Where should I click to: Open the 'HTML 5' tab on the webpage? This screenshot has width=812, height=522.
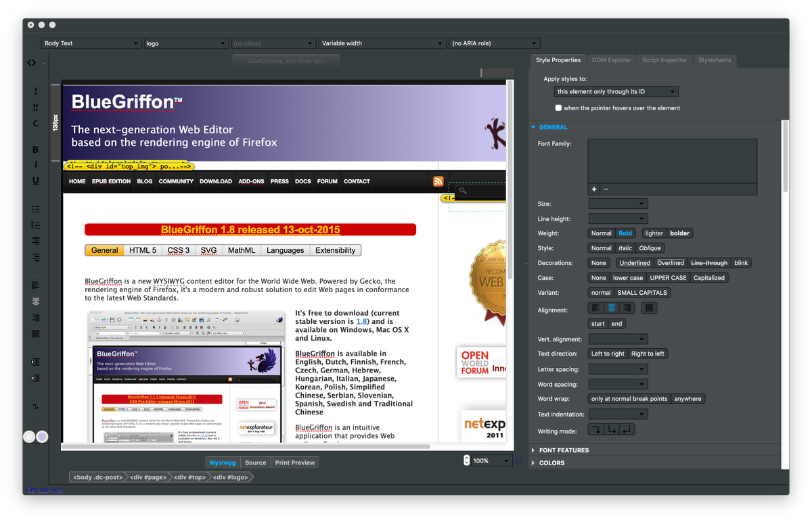coord(143,250)
